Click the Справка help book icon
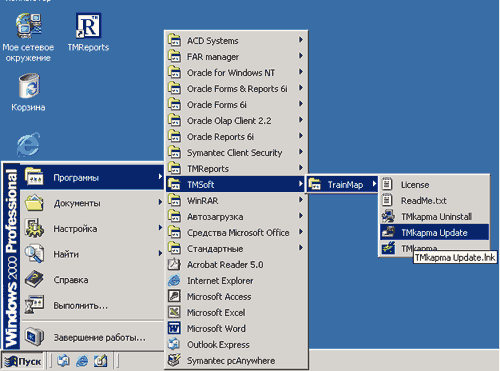Viewport: 500px width, 371px height. coord(34,279)
